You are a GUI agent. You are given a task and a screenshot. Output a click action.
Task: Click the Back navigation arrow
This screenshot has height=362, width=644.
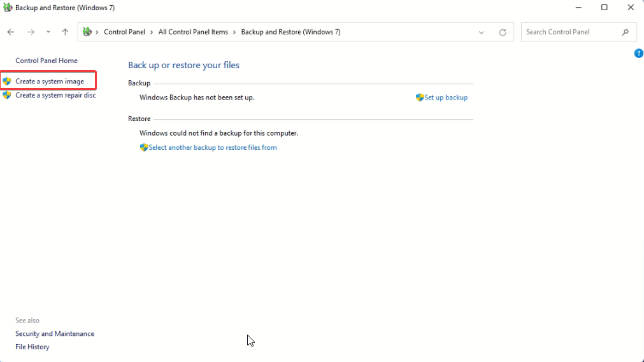coord(11,32)
